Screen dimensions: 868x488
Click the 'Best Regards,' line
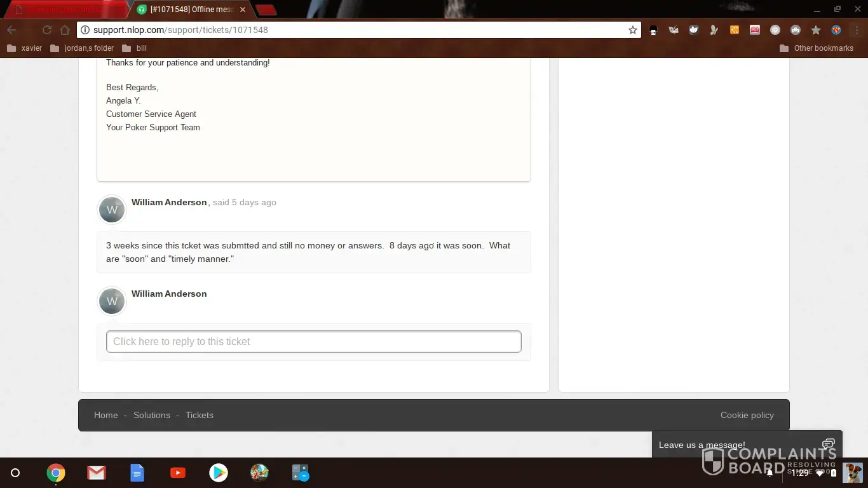pos(132,87)
